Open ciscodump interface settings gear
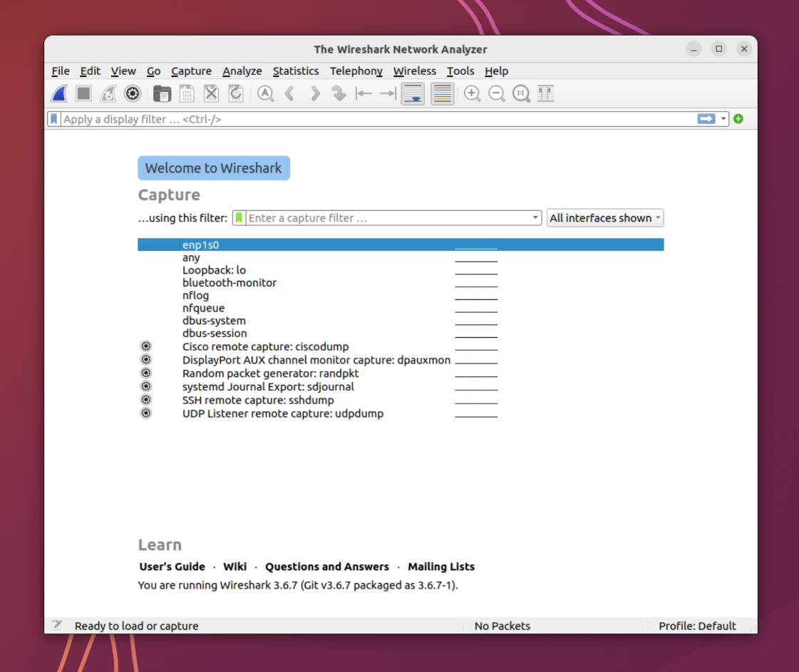 (146, 346)
